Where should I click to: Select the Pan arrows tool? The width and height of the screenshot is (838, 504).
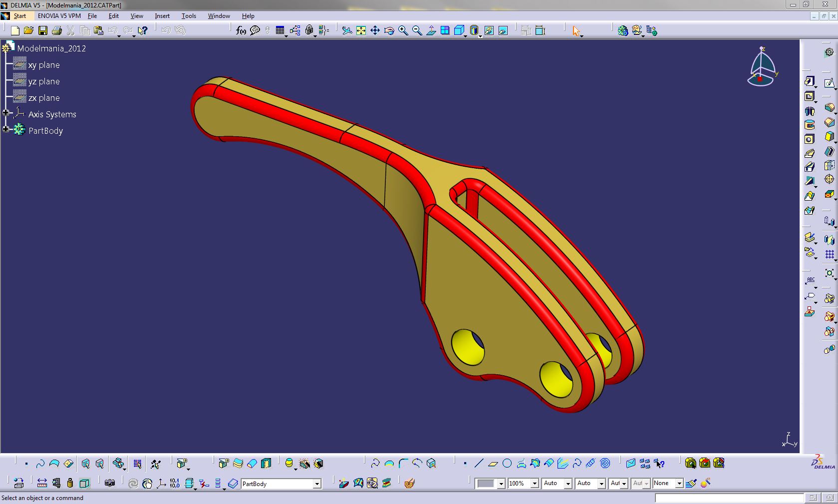[x=375, y=31]
